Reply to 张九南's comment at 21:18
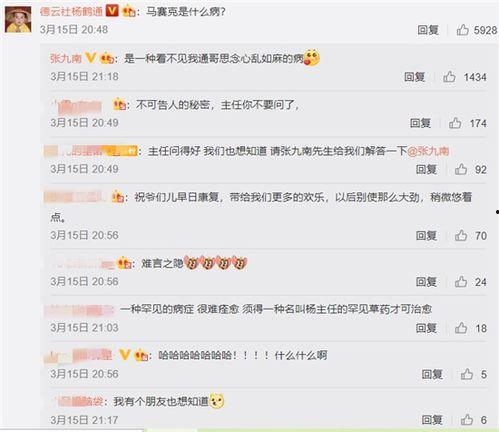This screenshot has width=499, height=432. pyautogui.click(x=414, y=77)
